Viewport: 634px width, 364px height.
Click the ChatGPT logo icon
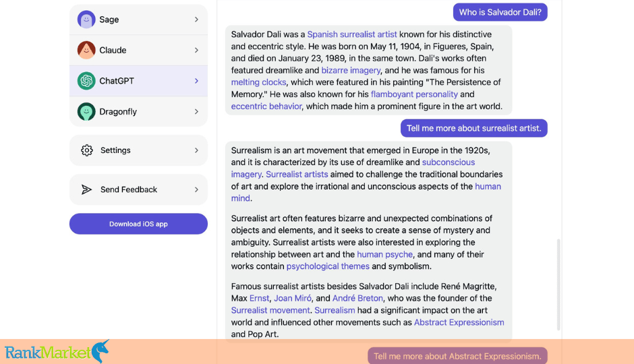86,81
